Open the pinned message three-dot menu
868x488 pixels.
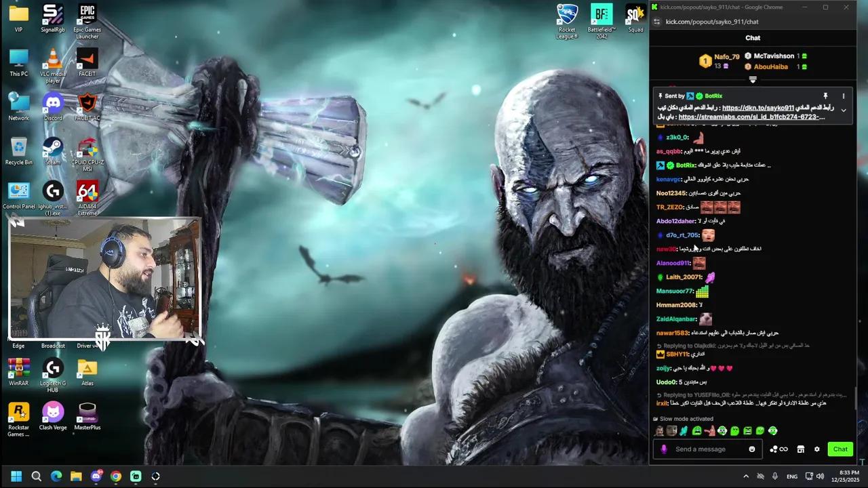click(x=844, y=96)
